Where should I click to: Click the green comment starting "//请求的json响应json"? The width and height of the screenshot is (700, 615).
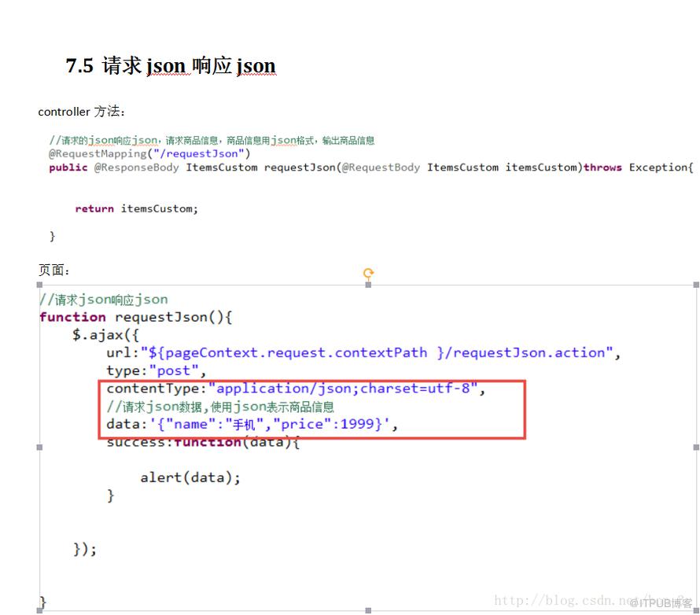pos(212,141)
